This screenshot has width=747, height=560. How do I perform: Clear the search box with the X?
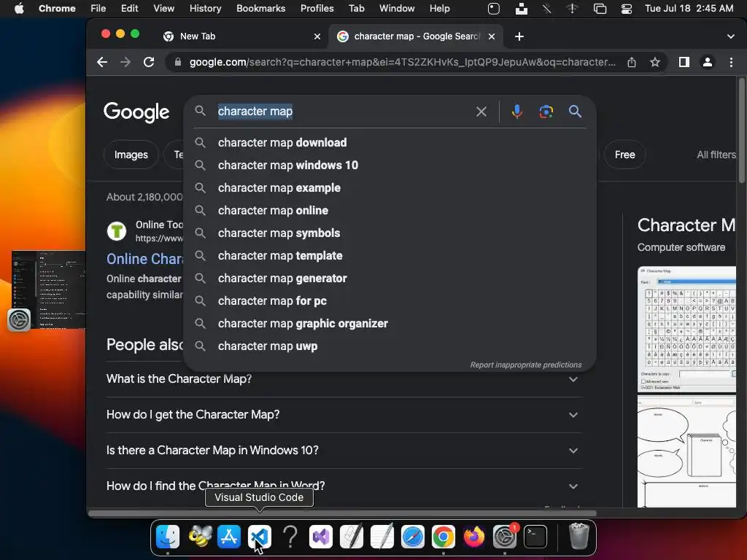481,112
